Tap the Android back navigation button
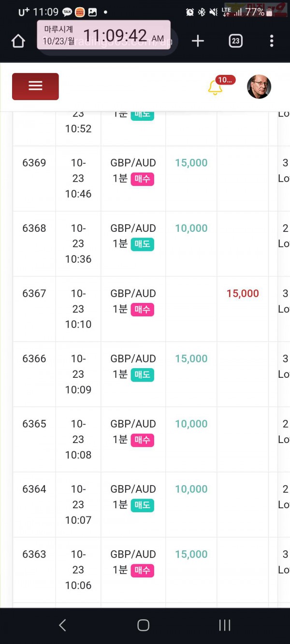 62,625
